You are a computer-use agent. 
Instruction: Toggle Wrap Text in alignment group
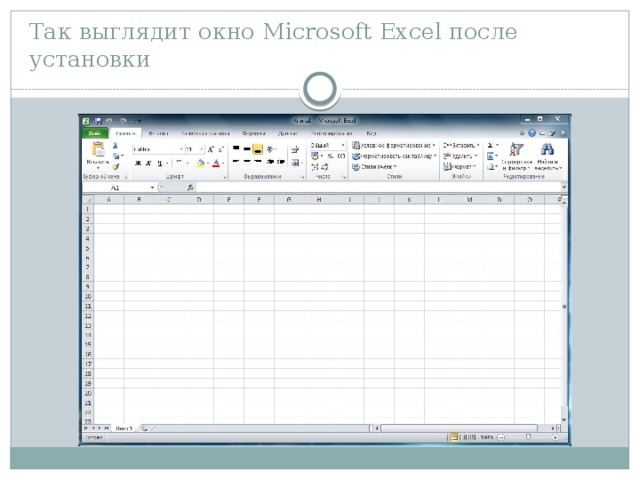click(295, 149)
